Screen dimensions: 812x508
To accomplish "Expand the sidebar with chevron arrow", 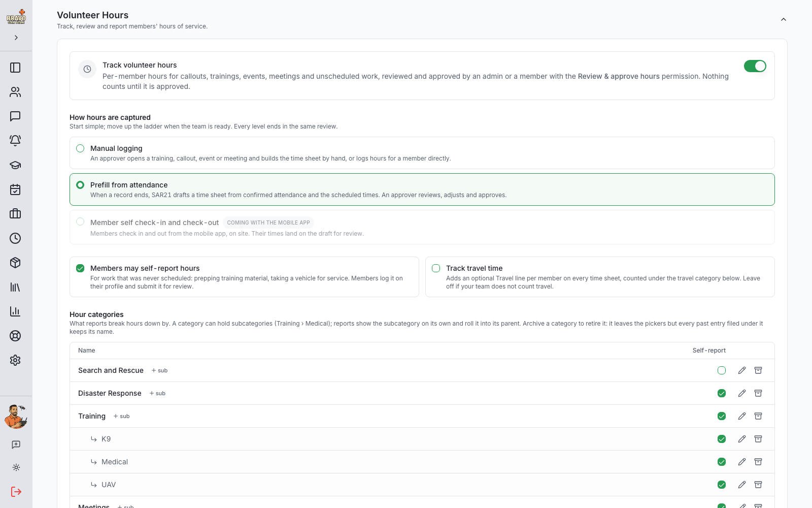I will [16, 38].
